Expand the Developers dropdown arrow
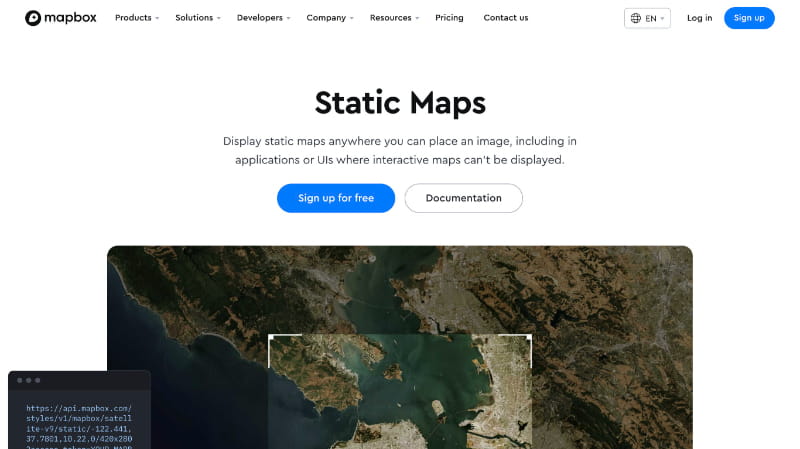800x449 pixels. tap(288, 18)
